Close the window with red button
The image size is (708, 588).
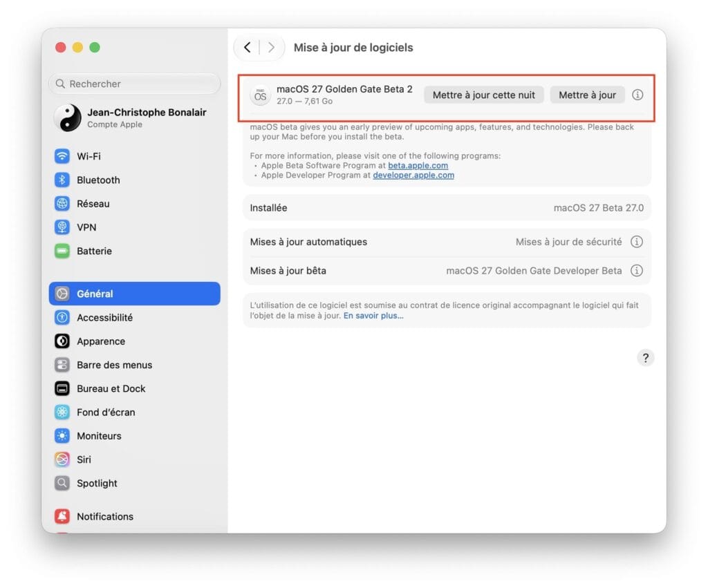click(x=61, y=48)
